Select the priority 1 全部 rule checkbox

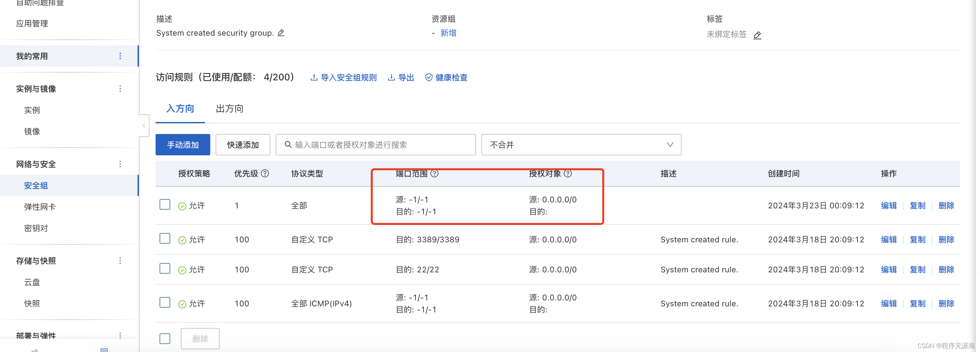click(165, 204)
